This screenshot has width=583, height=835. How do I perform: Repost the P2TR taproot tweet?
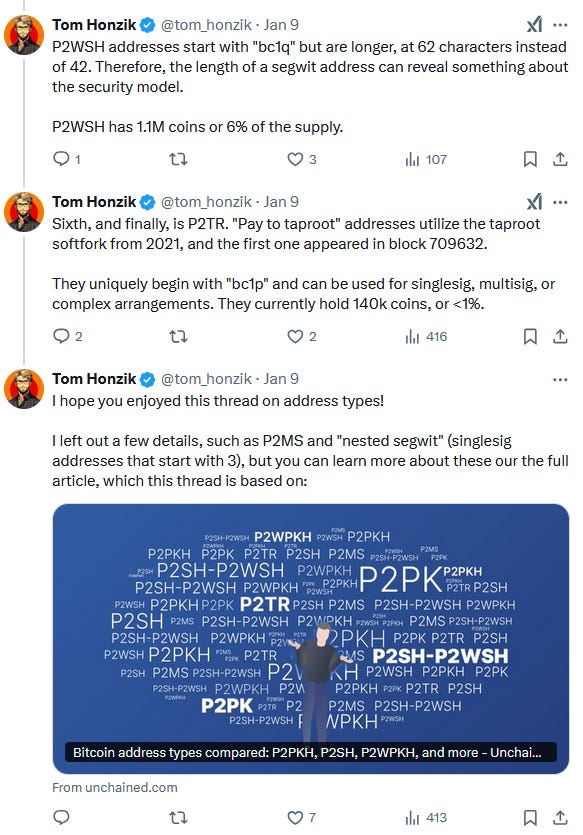(178, 336)
